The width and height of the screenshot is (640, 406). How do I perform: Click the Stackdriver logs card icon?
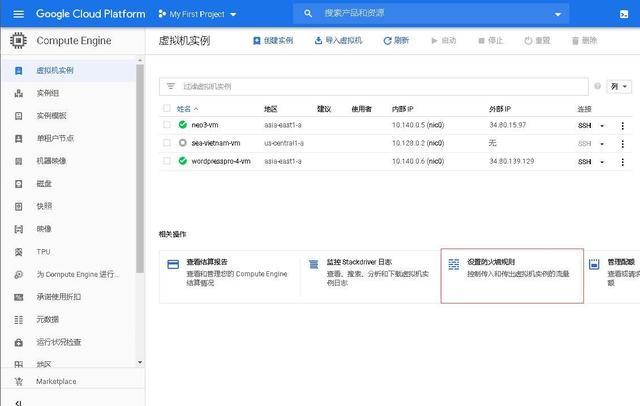click(x=313, y=264)
